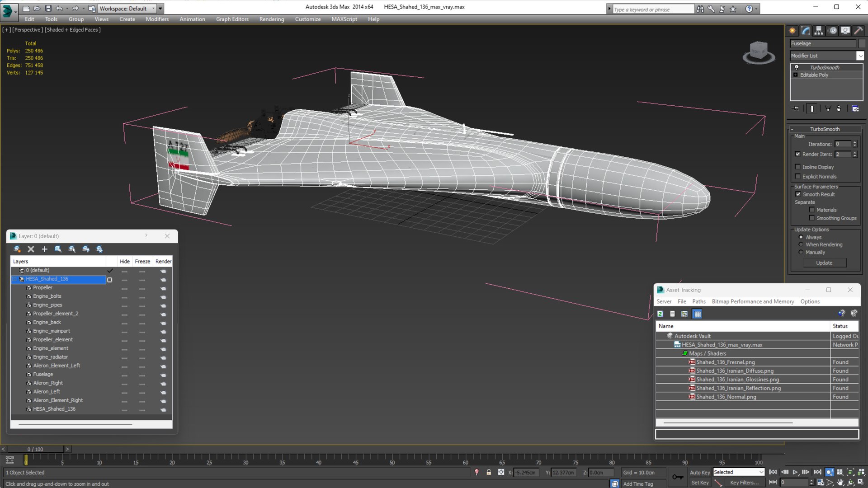Open Customize Quick Access Toolbar dropdown
The width and height of the screenshot is (868, 488).
click(x=160, y=9)
